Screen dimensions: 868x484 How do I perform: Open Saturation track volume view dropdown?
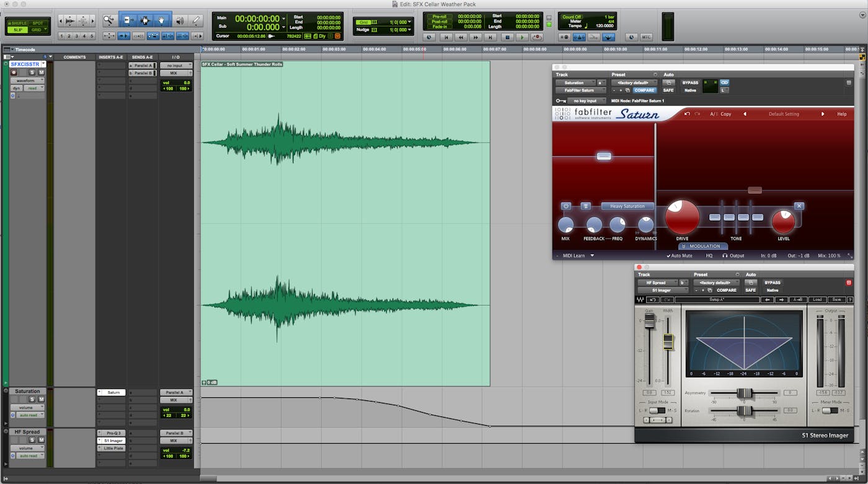(x=27, y=408)
